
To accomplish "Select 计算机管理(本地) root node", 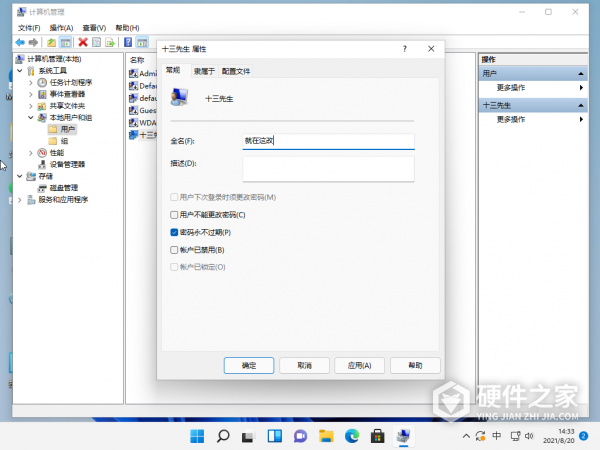I will (x=49, y=59).
